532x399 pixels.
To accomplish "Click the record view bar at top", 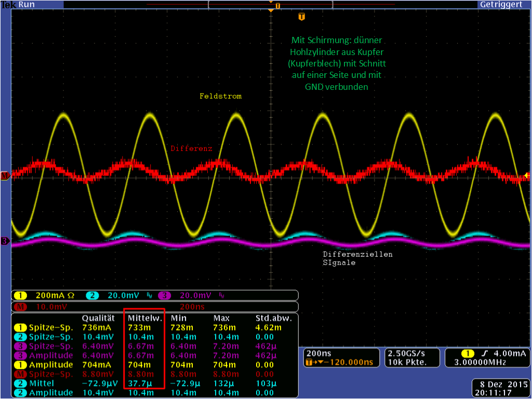I will pos(270,4).
